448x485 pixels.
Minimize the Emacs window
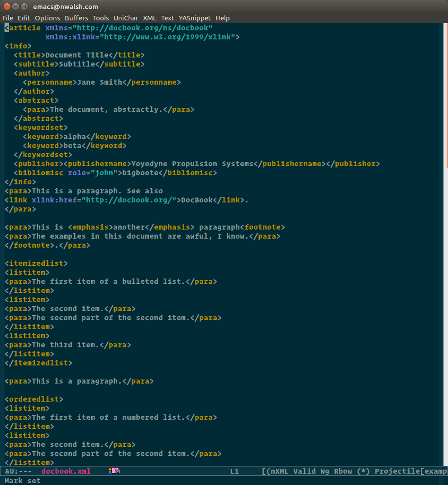[x=15, y=6]
